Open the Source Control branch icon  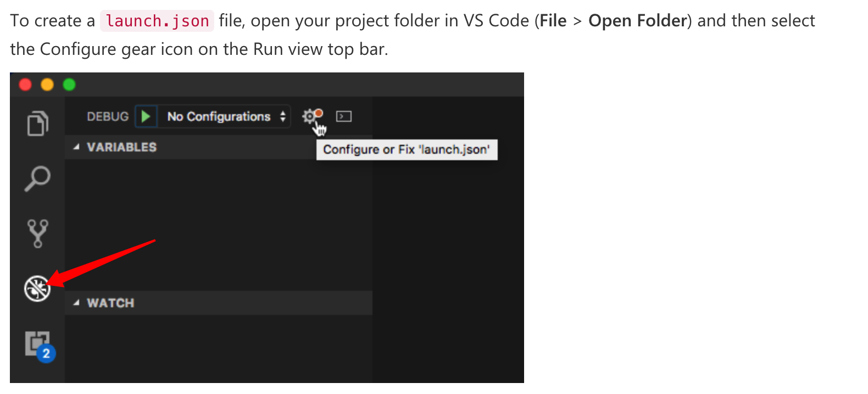coord(37,233)
